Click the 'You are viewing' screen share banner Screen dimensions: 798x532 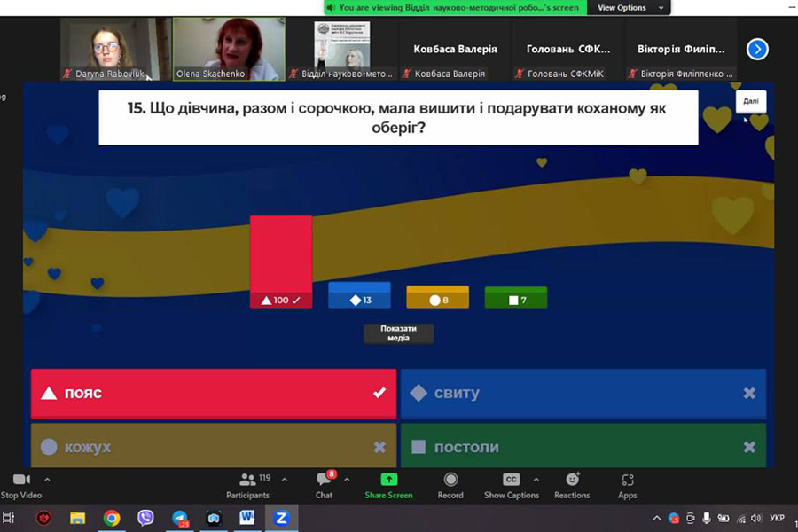[456, 8]
